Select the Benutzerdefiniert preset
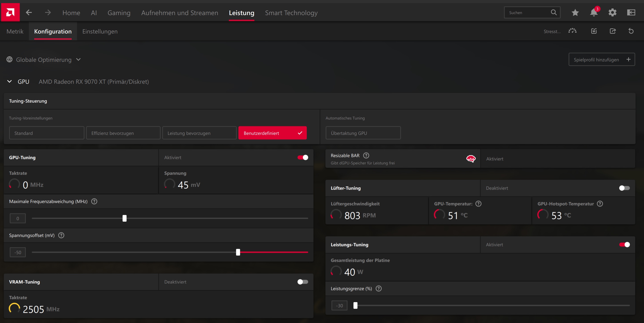The width and height of the screenshot is (644, 323). pos(273,133)
